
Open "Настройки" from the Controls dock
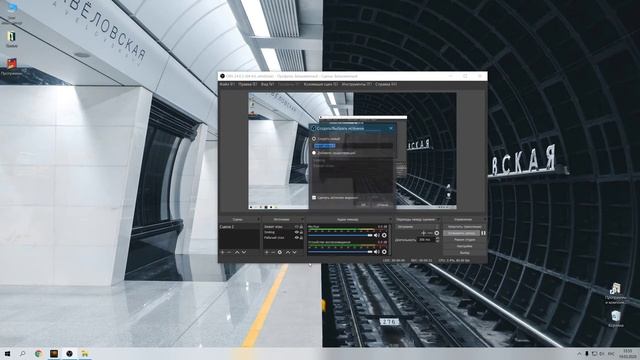(464, 246)
